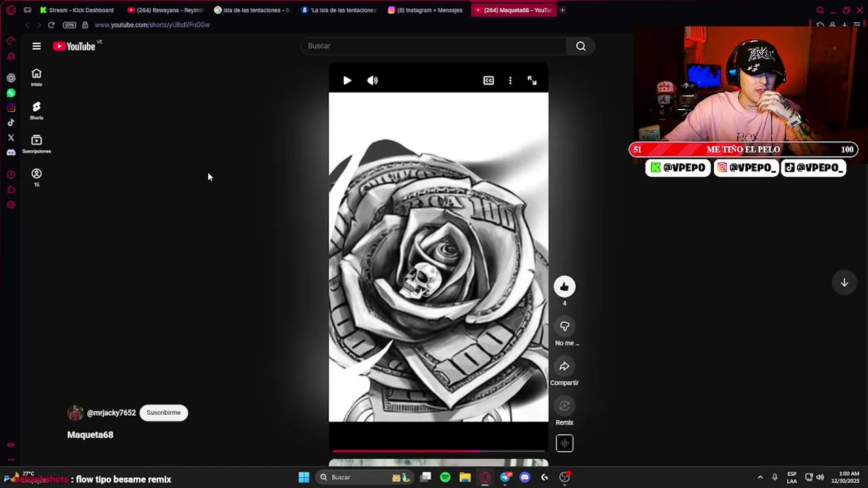Click the Short's red progress bar
Screen dimensions: 868x488
tap(439, 450)
